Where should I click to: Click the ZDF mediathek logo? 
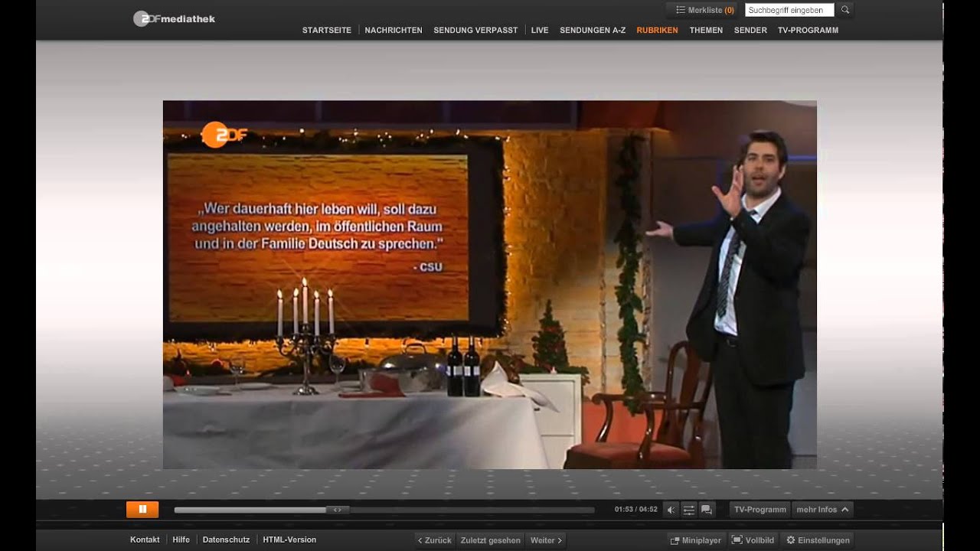point(175,18)
